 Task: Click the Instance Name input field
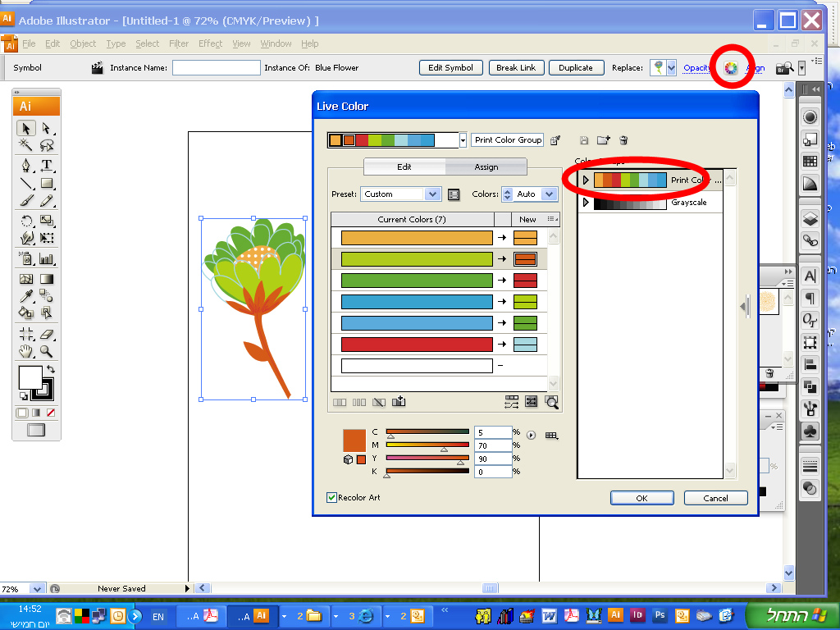(x=217, y=68)
